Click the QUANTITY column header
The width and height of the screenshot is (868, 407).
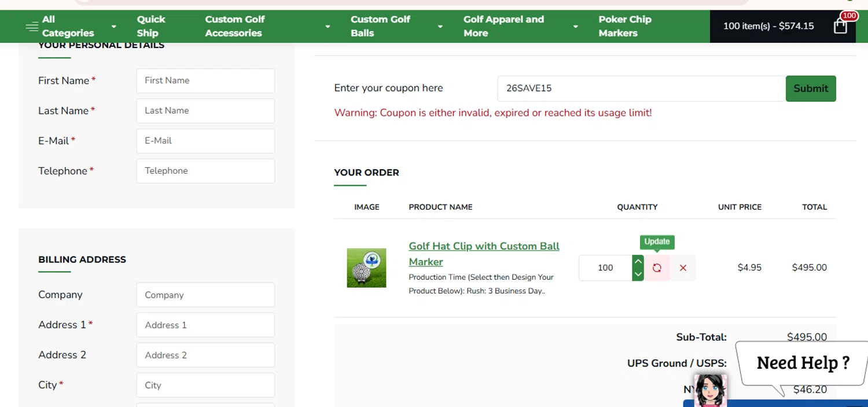[637, 207]
